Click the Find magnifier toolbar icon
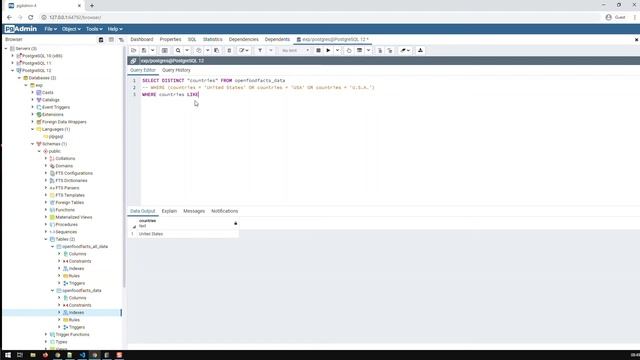This screenshot has height=360, width=640. point(178,51)
